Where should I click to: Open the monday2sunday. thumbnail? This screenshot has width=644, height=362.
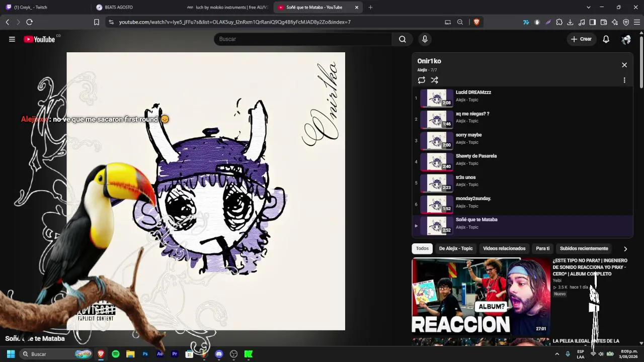click(x=437, y=204)
